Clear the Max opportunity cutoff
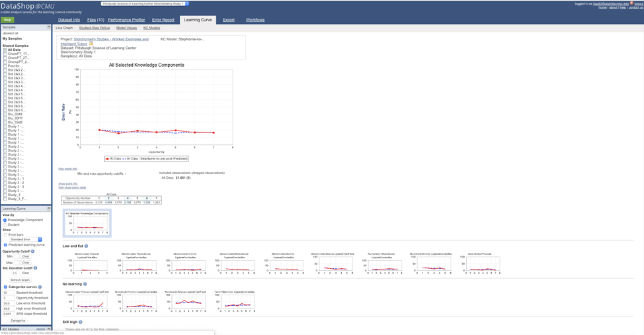 (26, 262)
